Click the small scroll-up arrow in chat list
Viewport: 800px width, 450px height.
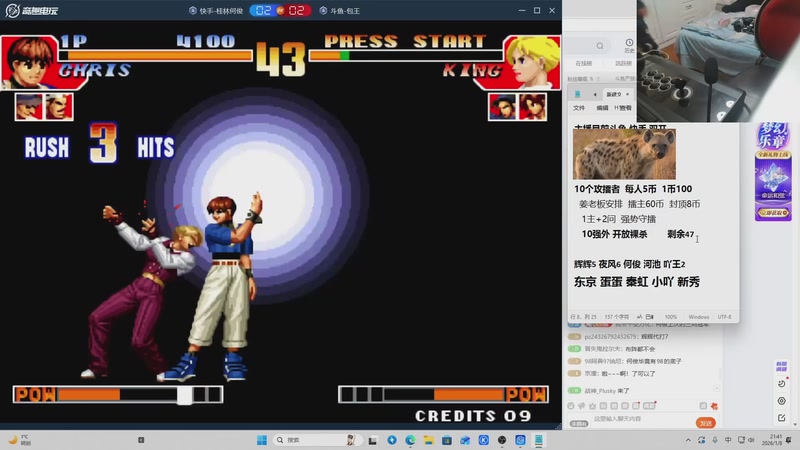click(717, 388)
